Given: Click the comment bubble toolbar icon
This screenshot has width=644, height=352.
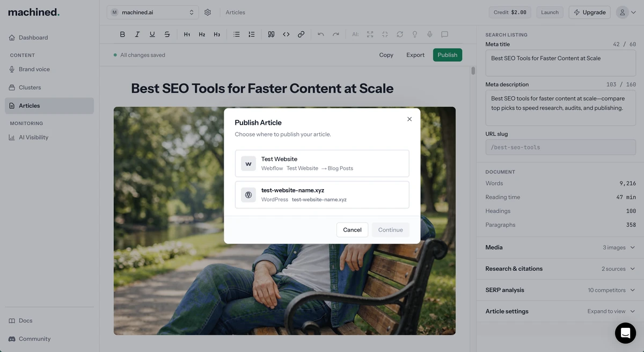Looking at the screenshot, I should pyautogui.click(x=445, y=34).
